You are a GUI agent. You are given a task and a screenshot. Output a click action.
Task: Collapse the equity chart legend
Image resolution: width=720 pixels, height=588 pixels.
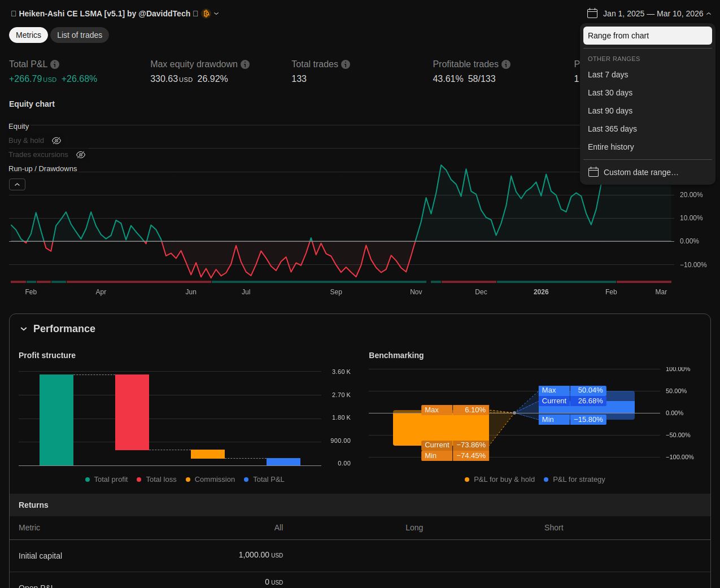point(17,185)
